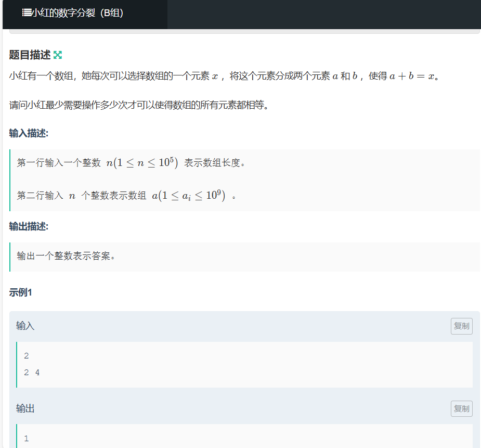Click the sample input line "2 4"
This screenshot has width=481, height=448.
32,373
